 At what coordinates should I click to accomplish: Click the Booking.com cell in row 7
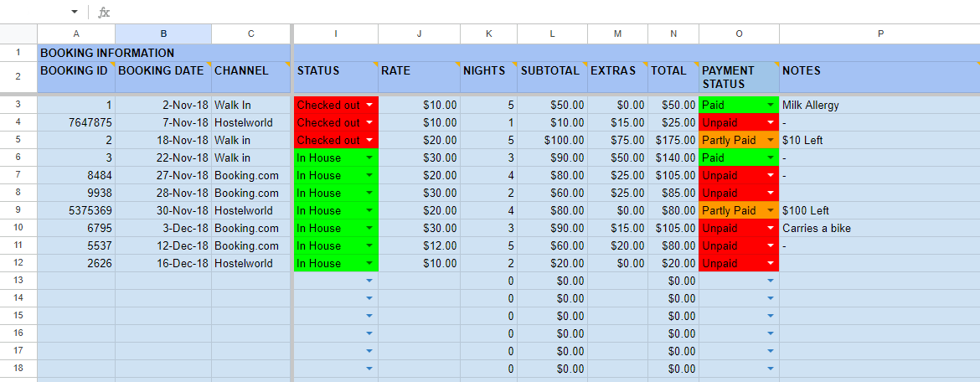coord(251,175)
